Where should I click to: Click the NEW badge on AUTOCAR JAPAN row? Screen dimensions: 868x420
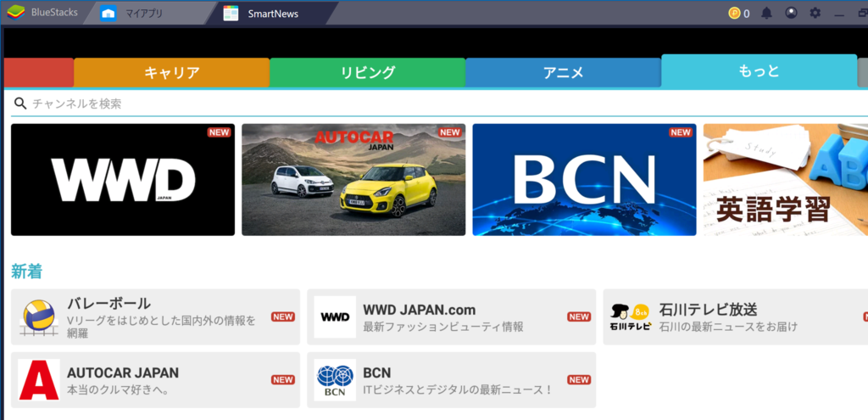click(283, 380)
